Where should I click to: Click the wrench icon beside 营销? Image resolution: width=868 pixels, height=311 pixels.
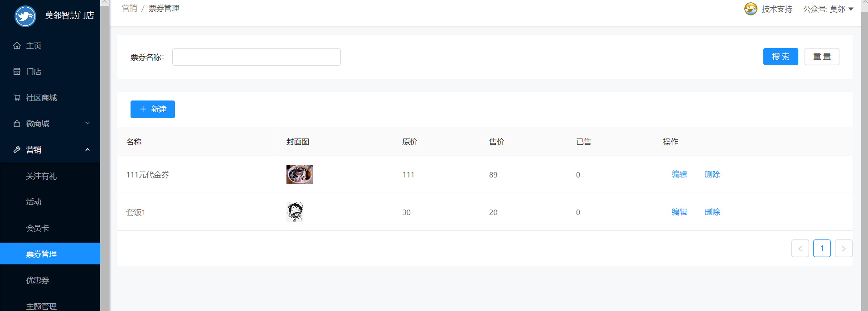point(17,150)
